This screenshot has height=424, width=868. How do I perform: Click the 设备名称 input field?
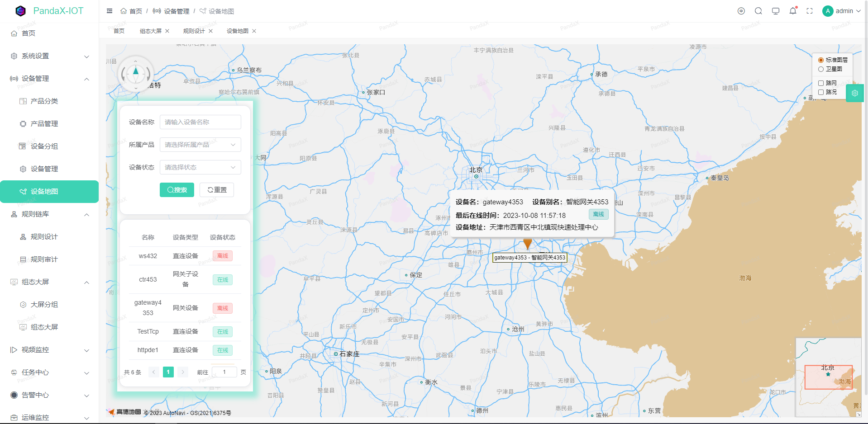tap(200, 122)
